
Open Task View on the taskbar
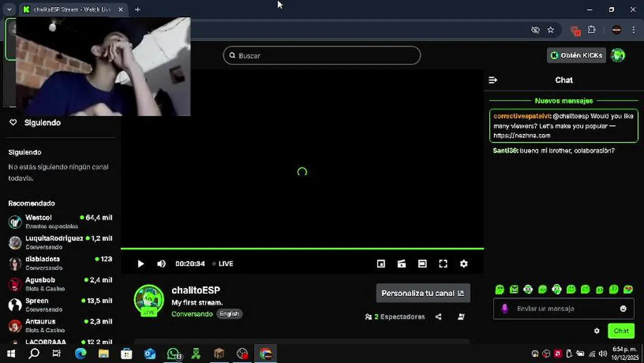click(x=56, y=354)
